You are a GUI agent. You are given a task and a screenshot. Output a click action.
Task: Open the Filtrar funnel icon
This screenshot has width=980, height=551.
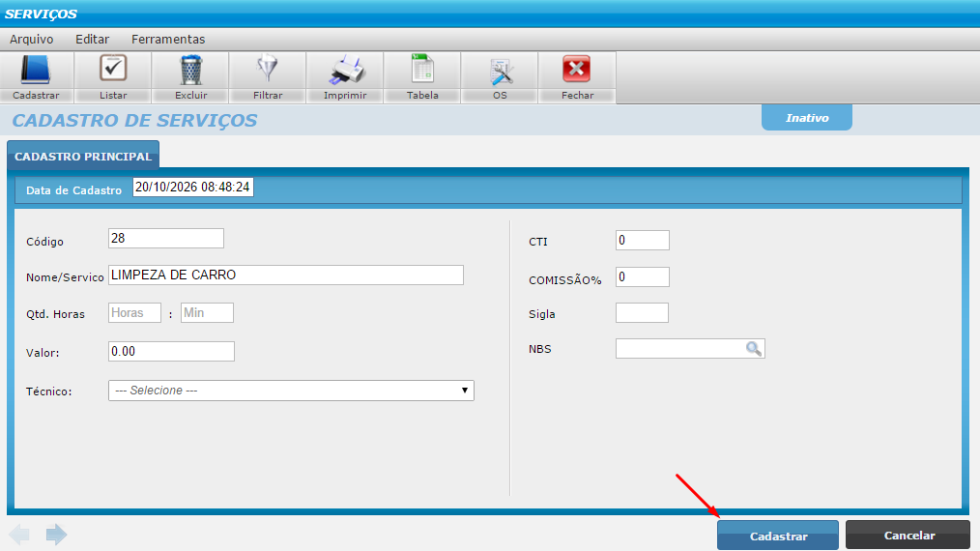point(268,69)
